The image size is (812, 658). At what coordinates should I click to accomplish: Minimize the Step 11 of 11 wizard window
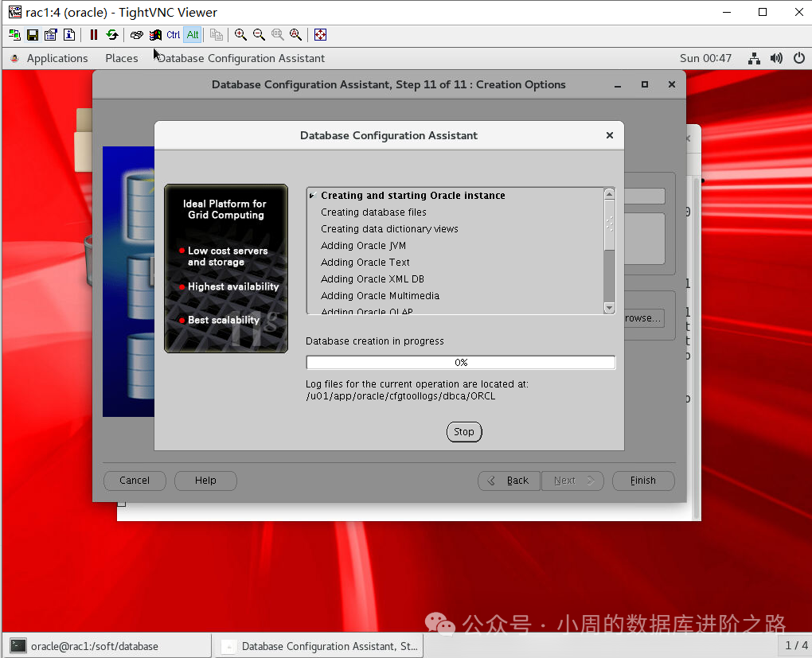[x=618, y=85]
